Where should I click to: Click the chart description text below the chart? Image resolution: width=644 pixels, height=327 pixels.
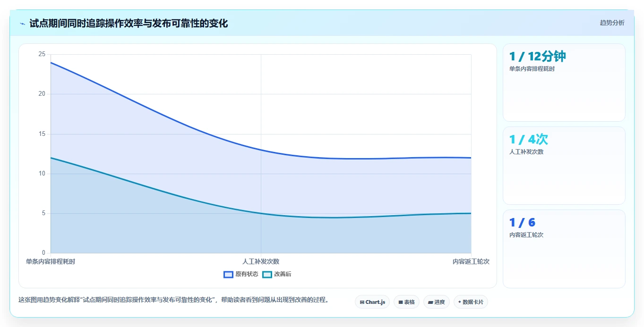tap(173, 300)
